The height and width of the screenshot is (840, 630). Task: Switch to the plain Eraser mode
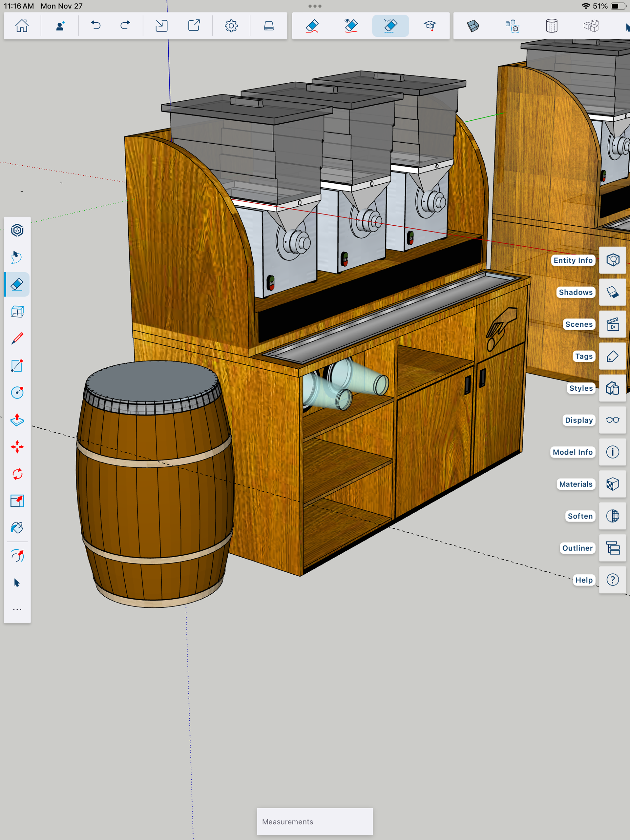(312, 26)
